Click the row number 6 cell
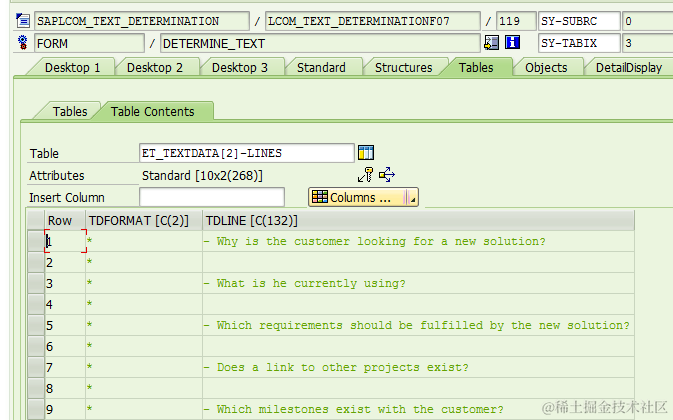This screenshot has width=673, height=420. click(x=65, y=346)
